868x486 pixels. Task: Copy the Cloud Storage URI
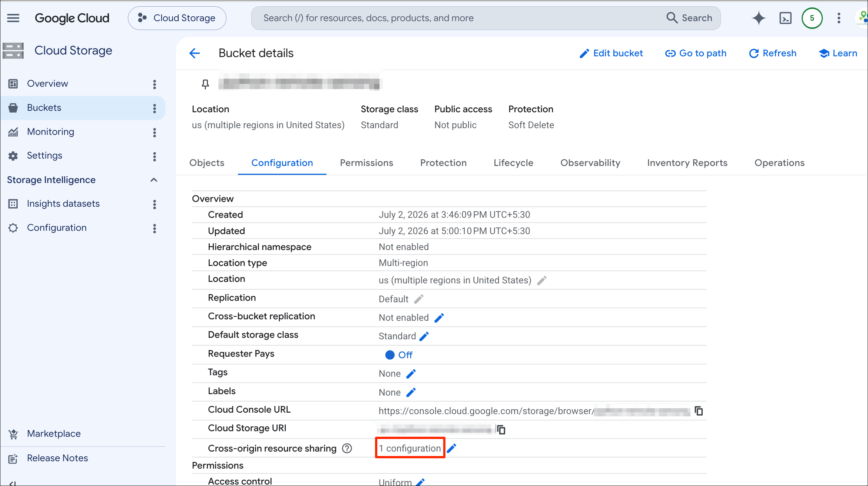coord(501,429)
